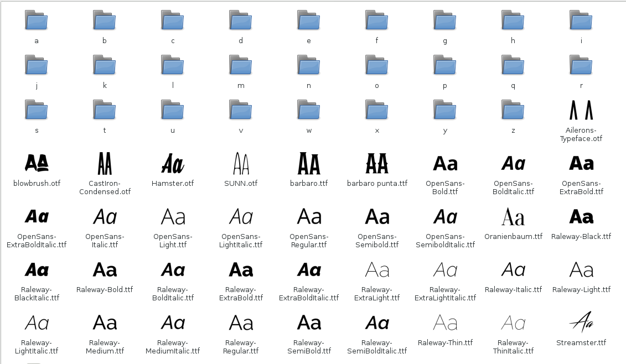Select Raleway-MediumItalic.ttf font icon
This screenshot has height=364, width=626.
pos(173,323)
